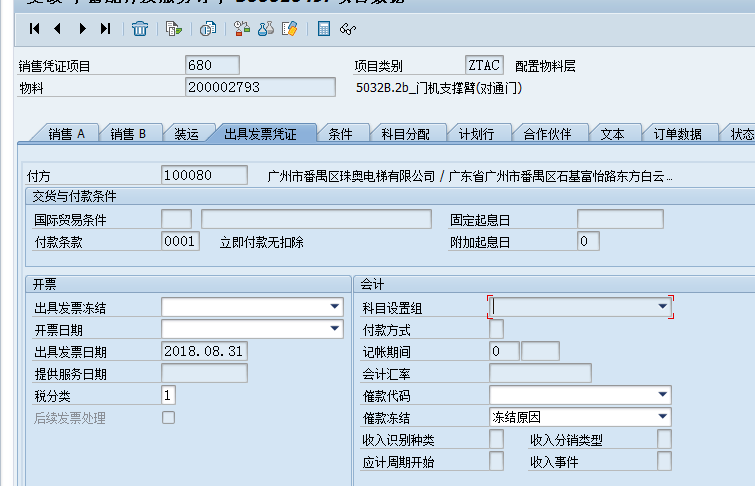Go to the first item arrow
Viewport: 755px width, 486px height.
(35, 29)
